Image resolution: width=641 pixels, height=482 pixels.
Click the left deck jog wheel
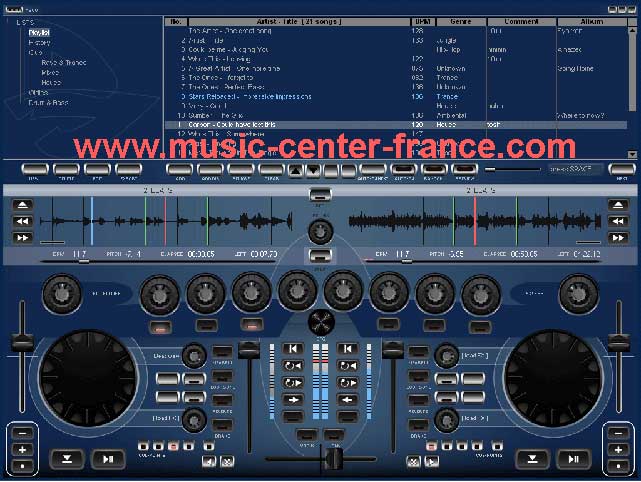(88, 378)
